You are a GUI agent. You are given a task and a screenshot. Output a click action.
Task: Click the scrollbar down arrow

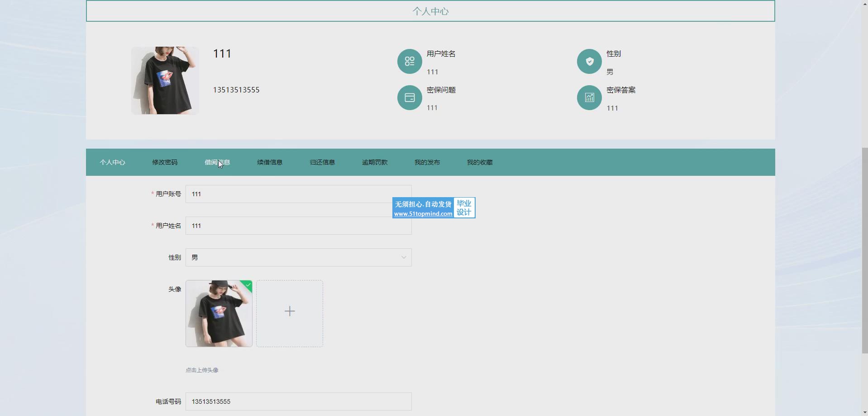pyautogui.click(x=864, y=412)
